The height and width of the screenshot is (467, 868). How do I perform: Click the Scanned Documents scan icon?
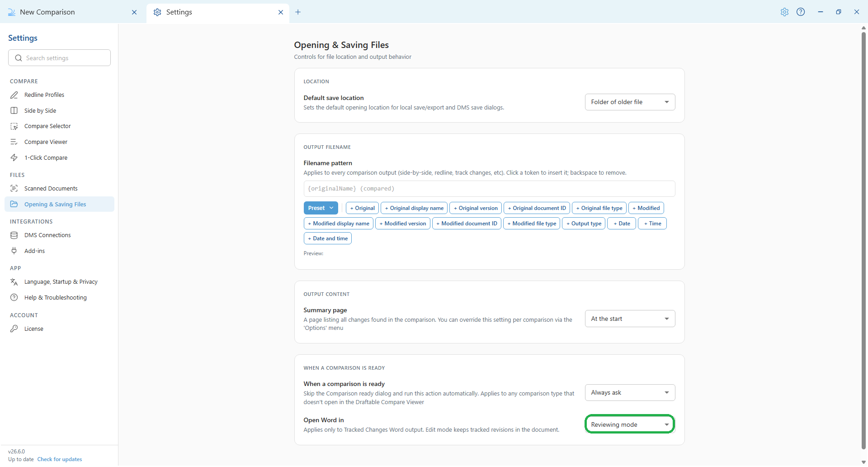[x=14, y=189]
